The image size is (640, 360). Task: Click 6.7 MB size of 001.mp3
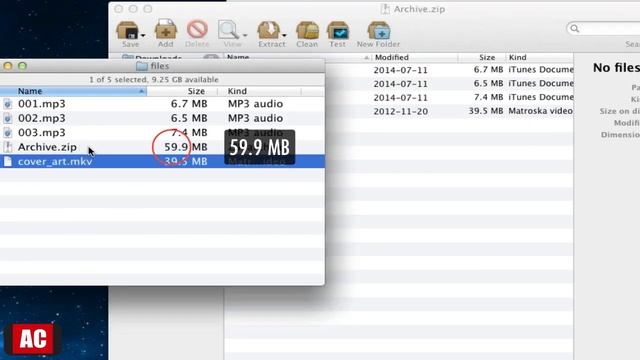point(189,104)
